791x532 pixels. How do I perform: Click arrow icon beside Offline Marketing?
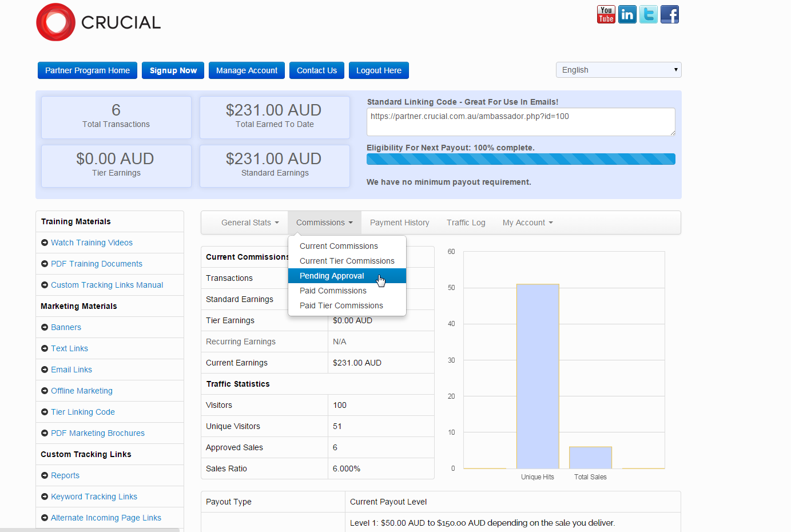45,391
